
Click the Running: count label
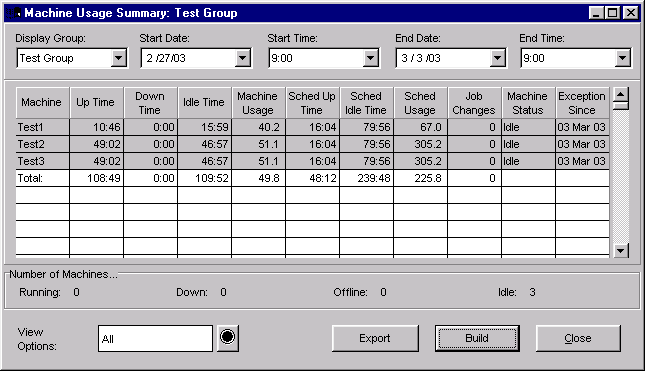click(x=40, y=292)
